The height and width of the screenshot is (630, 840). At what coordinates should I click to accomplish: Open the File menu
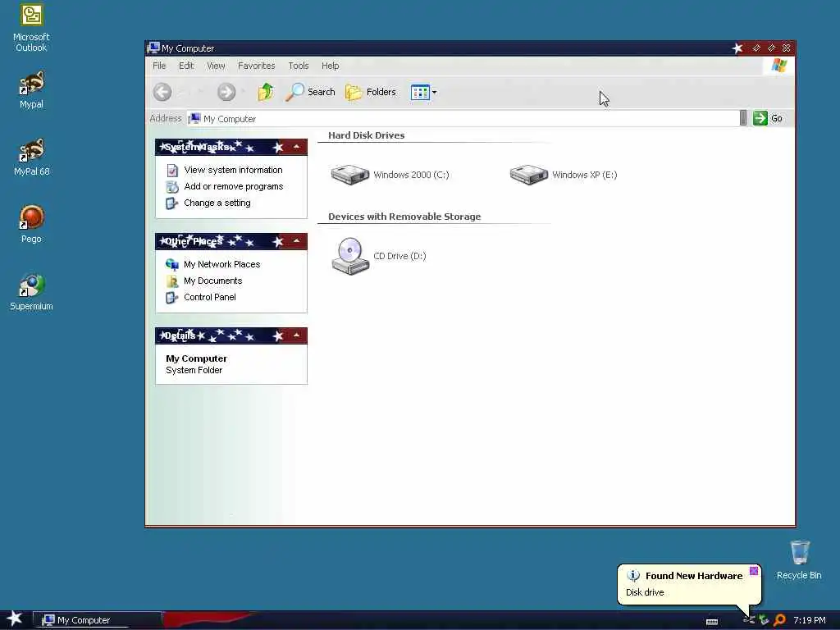point(159,66)
